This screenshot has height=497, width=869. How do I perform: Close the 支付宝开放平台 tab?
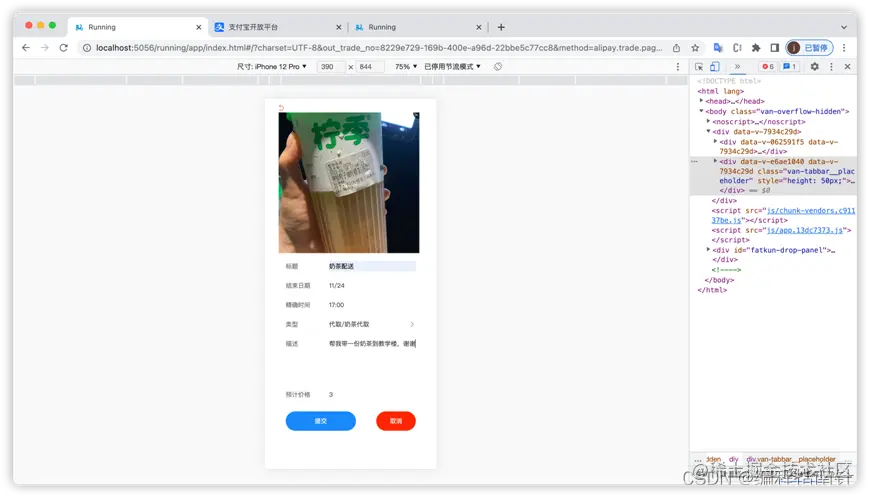coord(339,27)
